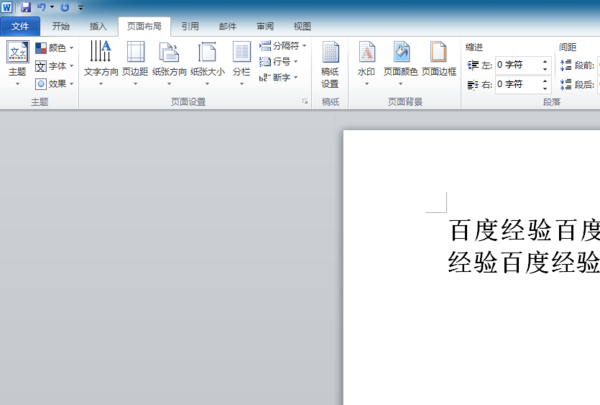Open the 页面设置 dialog launcher

pos(305,101)
